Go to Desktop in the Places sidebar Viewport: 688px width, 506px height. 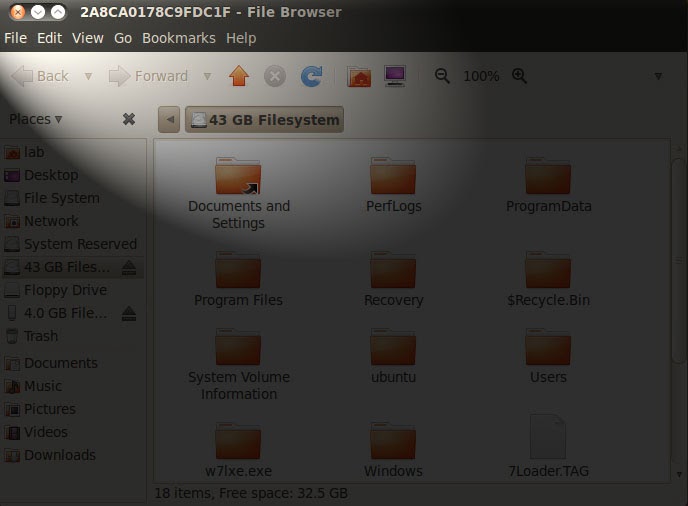click(x=73, y=175)
